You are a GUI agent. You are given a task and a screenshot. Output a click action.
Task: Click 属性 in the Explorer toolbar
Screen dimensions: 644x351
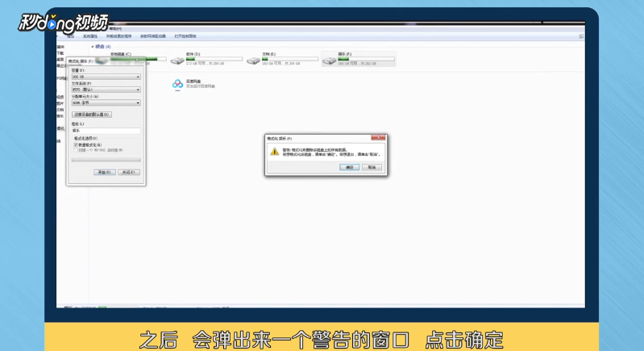coord(71,36)
